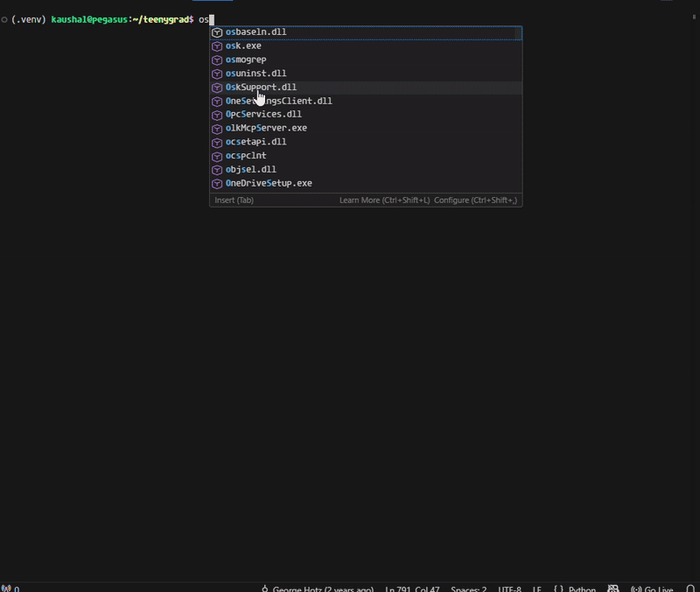Click Insert (Tab) in the suggestion footer
The height and width of the screenshot is (592, 700).
point(234,201)
